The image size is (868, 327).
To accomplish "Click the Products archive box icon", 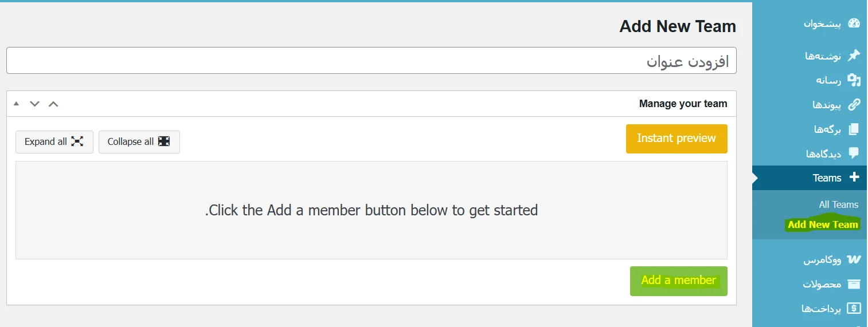I will tap(854, 284).
